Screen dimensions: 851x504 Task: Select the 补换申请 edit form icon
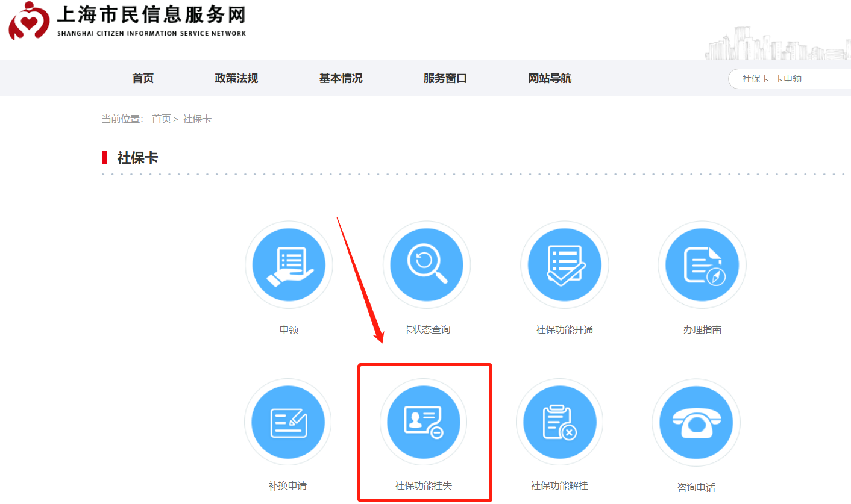[288, 422]
